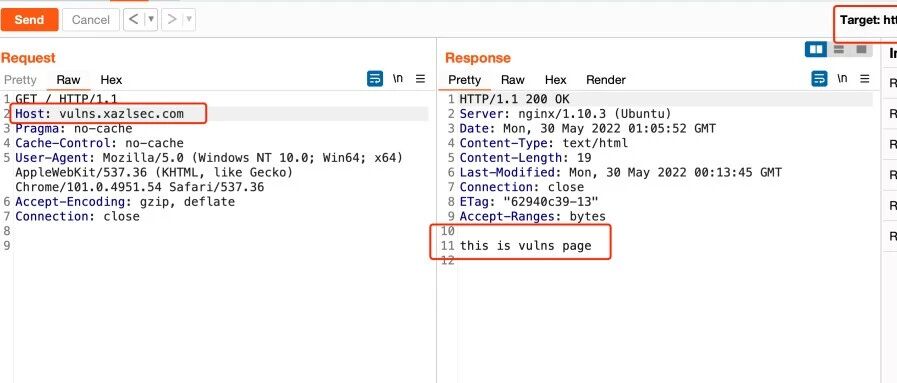The width and height of the screenshot is (897, 383).
Task: Click the Content-Type: text/html header
Action: click(543, 143)
